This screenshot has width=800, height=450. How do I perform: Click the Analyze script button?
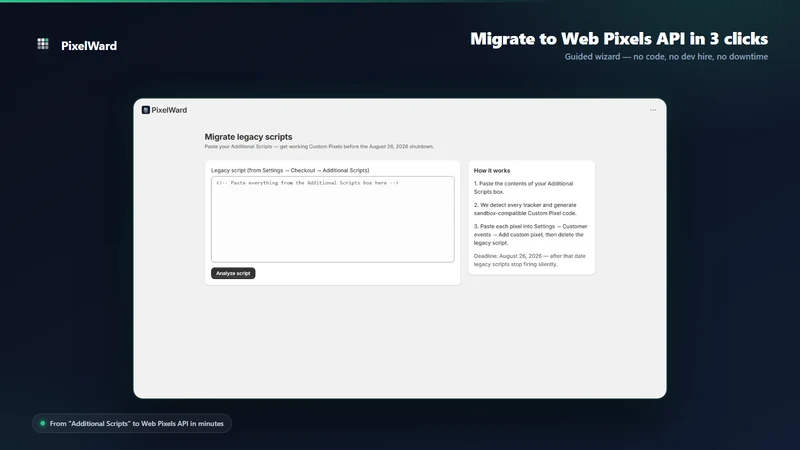pyautogui.click(x=233, y=273)
